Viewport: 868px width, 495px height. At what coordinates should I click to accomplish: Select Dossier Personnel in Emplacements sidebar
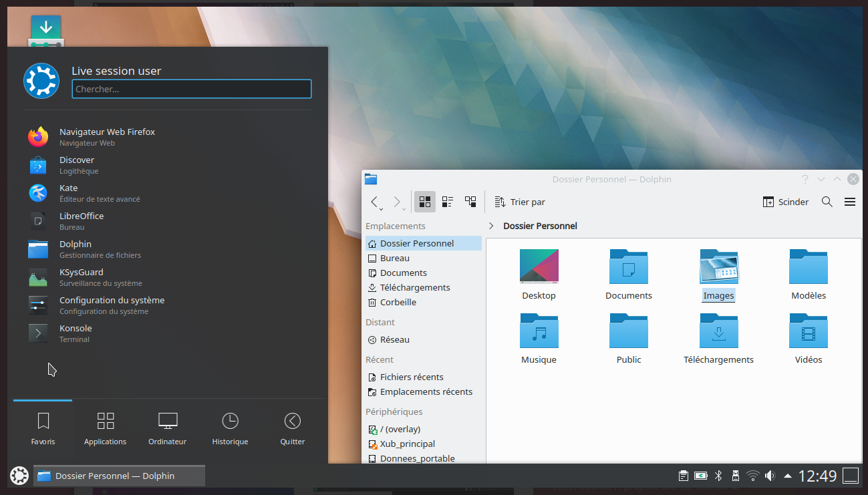click(x=424, y=243)
